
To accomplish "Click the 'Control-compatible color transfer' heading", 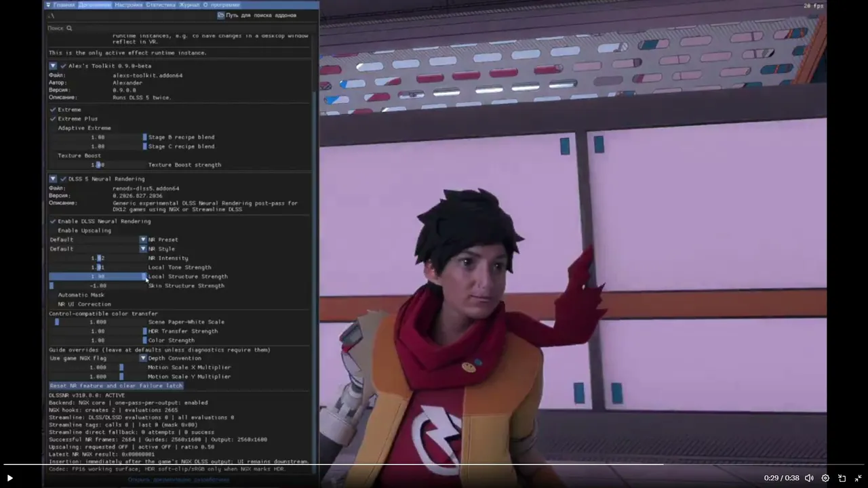I will [x=103, y=314].
